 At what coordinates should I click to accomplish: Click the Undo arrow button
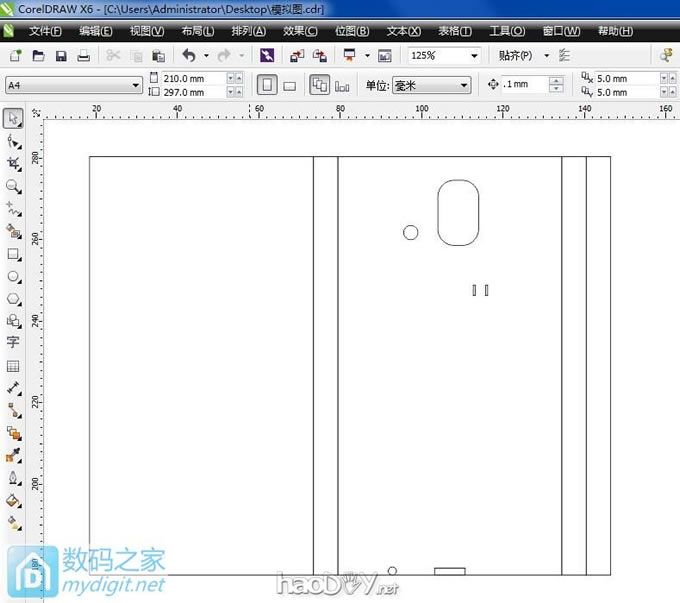(x=189, y=56)
